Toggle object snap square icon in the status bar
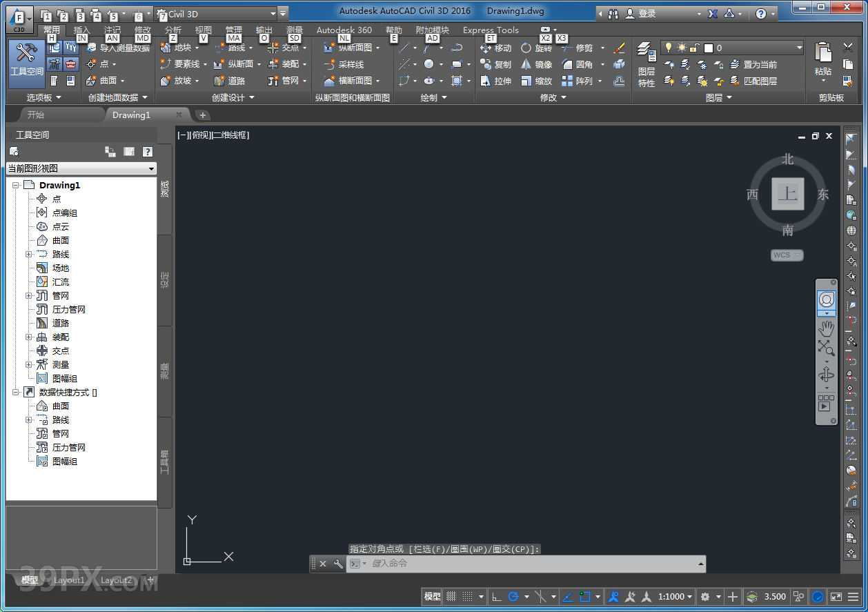 pos(586,596)
